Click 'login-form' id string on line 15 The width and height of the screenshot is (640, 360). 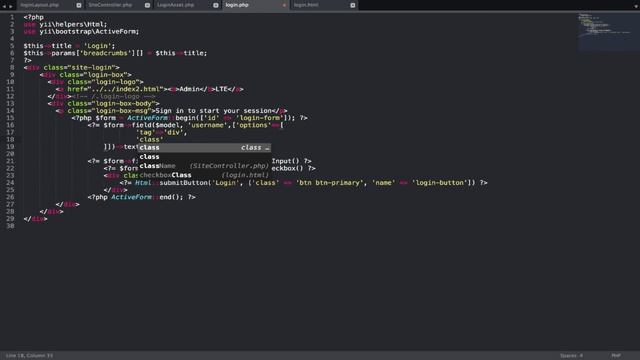(x=260, y=118)
